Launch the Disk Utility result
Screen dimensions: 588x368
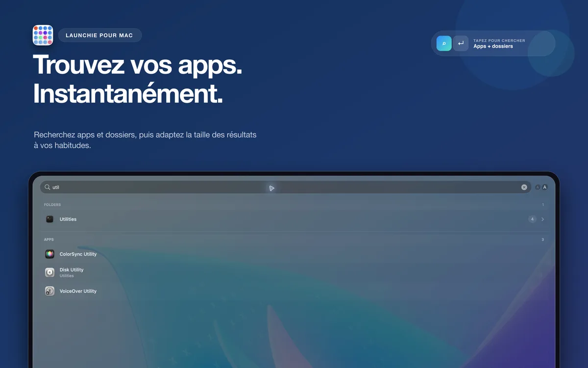(x=294, y=272)
